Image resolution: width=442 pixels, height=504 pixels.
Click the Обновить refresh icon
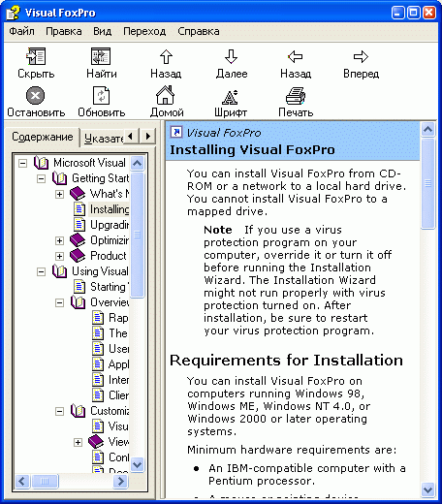[101, 95]
